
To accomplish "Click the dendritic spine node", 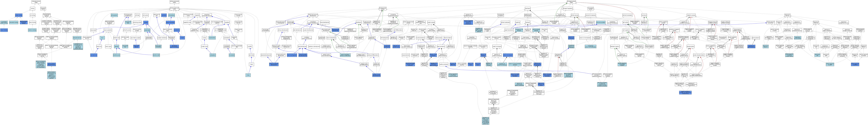I will coord(117,55).
